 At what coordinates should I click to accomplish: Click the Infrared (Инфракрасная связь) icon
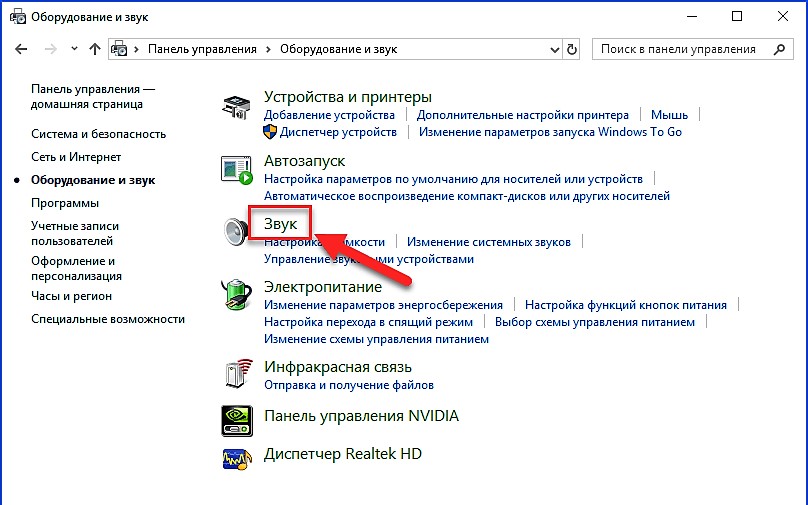[237, 373]
